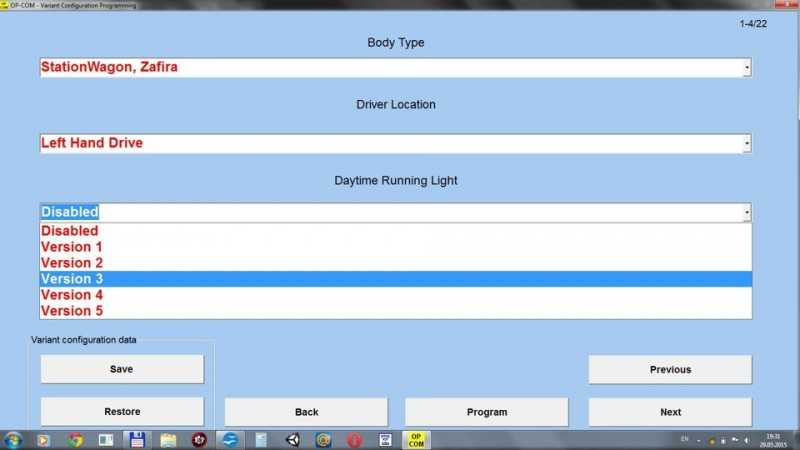Switch to the OP-COM taskbar icon
The height and width of the screenshot is (450, 800).
pyautogui.click(x=416, y=440)
